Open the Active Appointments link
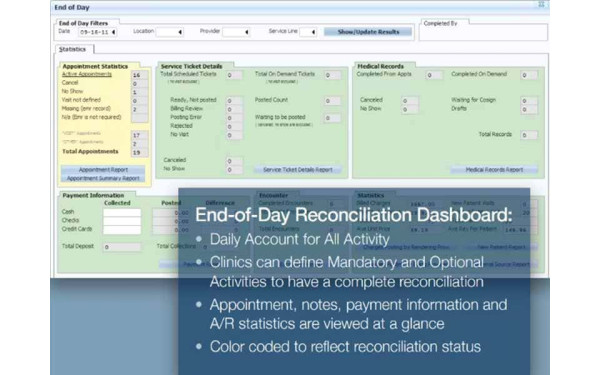Viewport: 600px width, 375px height. [87, 74]
